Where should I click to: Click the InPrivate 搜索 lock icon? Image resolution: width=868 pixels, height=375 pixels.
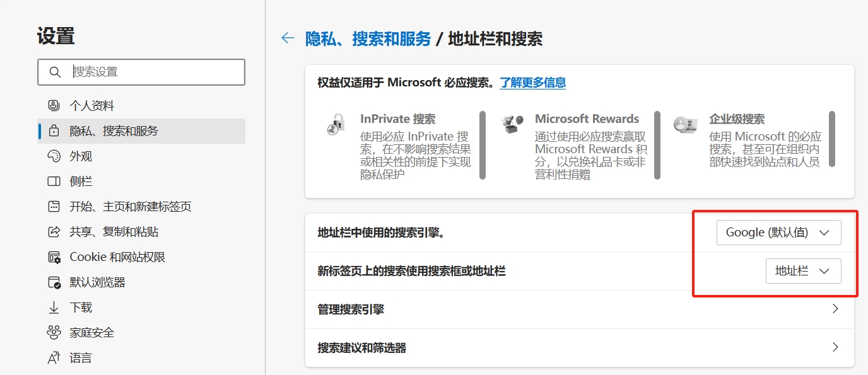click(336, 124)
